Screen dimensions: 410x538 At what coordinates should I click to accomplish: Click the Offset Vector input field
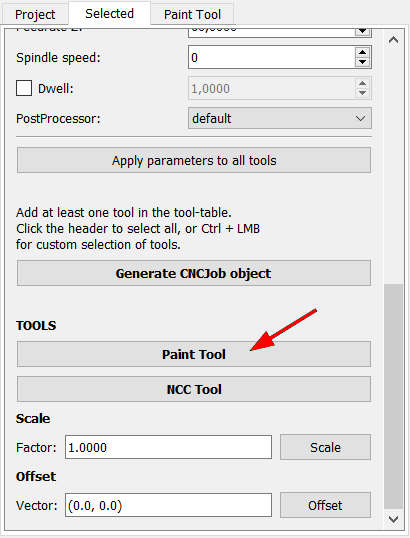(168, 505)
